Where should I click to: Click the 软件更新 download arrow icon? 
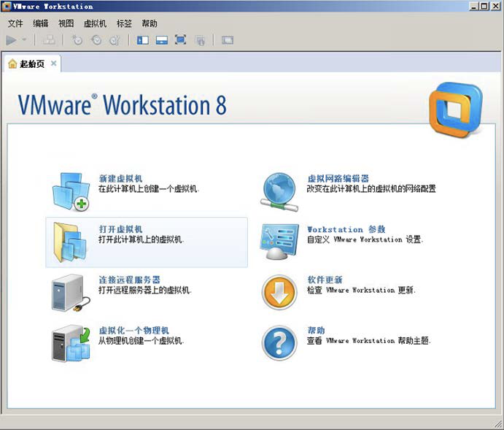pyautogui.click(x=279, y=292)
